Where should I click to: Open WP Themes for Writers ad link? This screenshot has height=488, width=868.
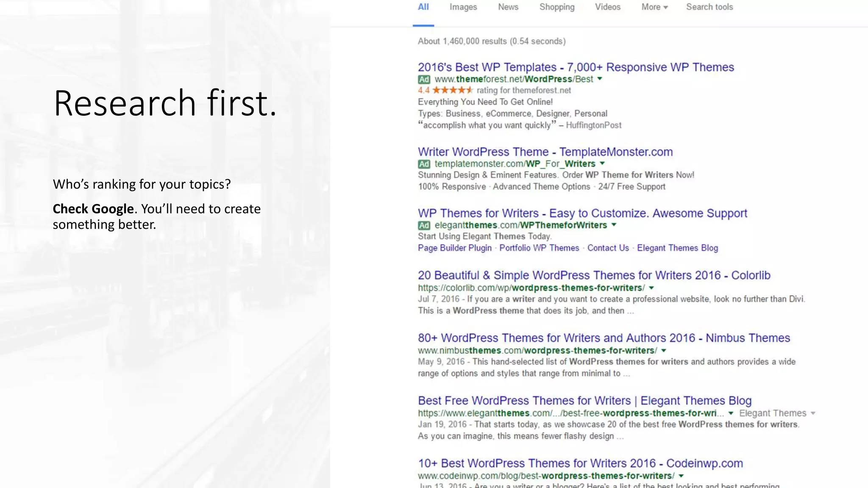[x=582, y=213]
